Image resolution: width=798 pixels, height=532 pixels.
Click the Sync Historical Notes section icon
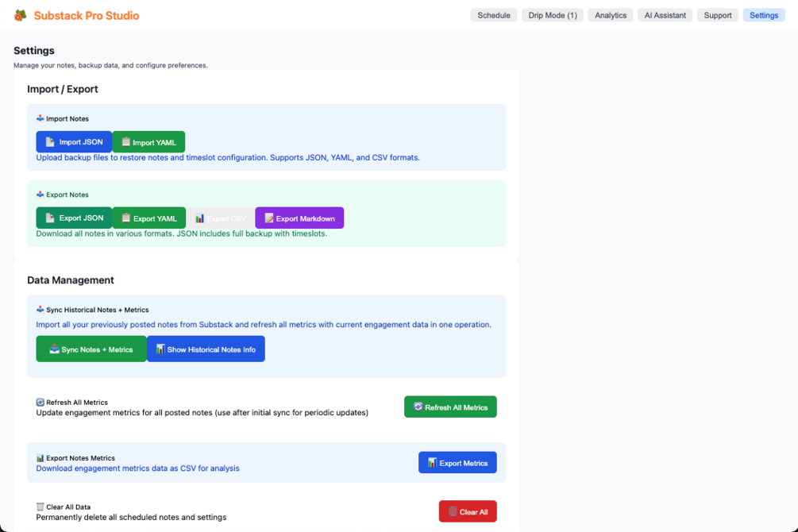(x=40, y=310)
